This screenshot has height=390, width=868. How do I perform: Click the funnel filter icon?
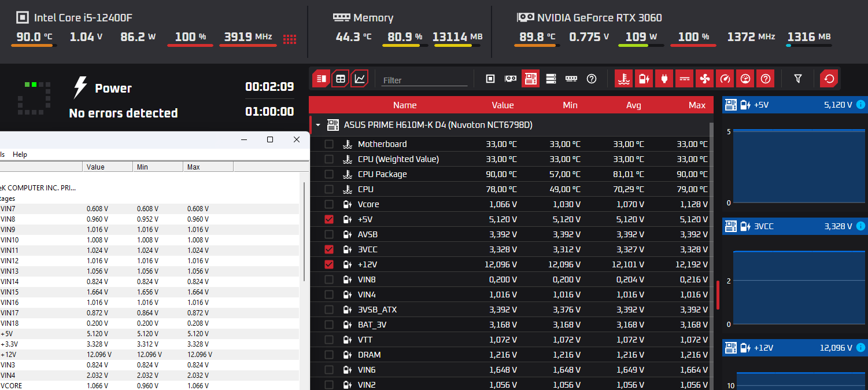click(798, 79)
